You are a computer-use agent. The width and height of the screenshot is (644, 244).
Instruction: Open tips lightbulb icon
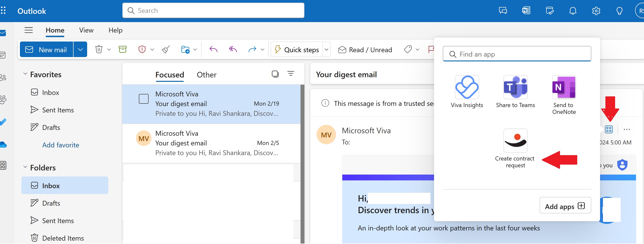(x=619, y=11)
